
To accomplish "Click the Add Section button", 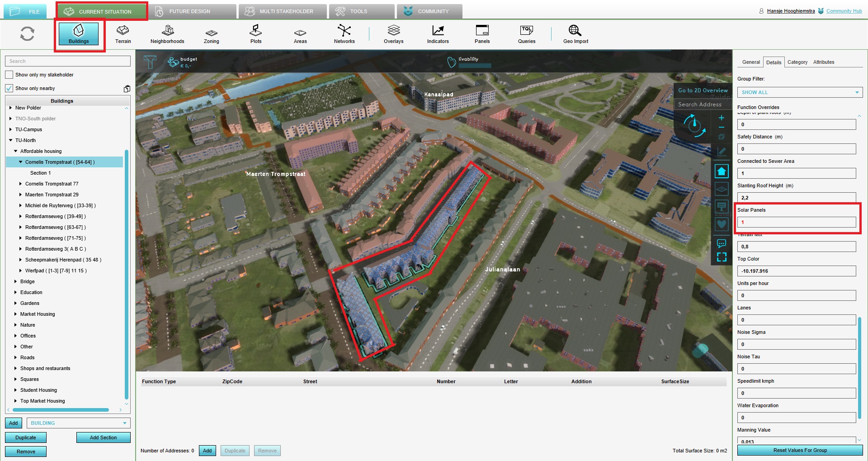I will pyautogui.click(x=103, y=437).
